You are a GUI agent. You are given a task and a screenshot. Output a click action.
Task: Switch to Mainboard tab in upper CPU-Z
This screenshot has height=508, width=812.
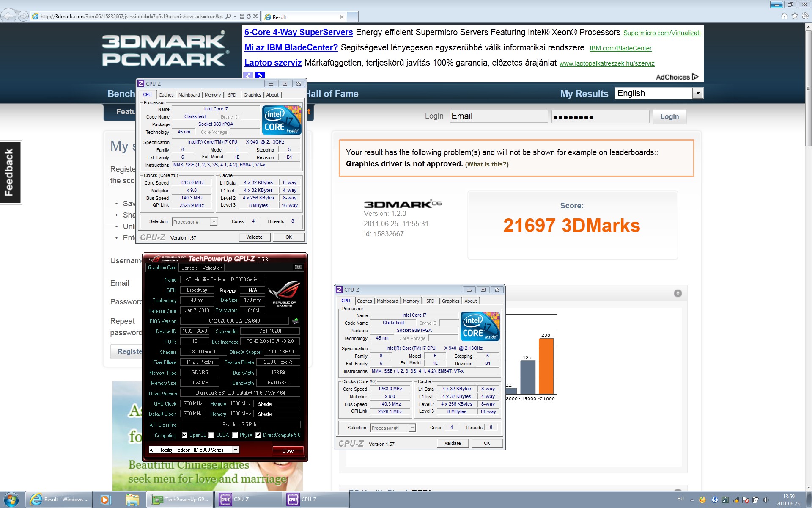click(x=189, y=95)
